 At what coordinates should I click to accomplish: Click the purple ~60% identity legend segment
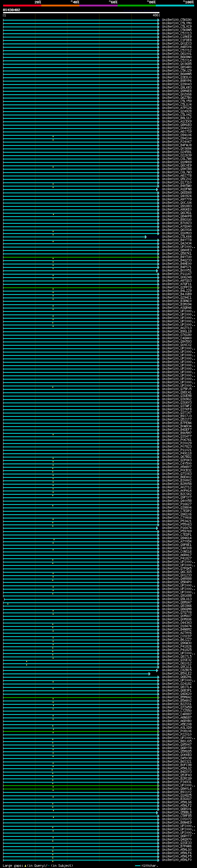pos(99,6)
